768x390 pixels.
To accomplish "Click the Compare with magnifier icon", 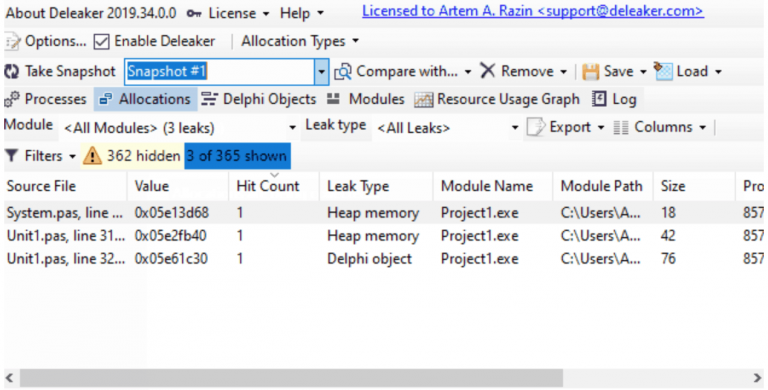I will tap(343, 72).
